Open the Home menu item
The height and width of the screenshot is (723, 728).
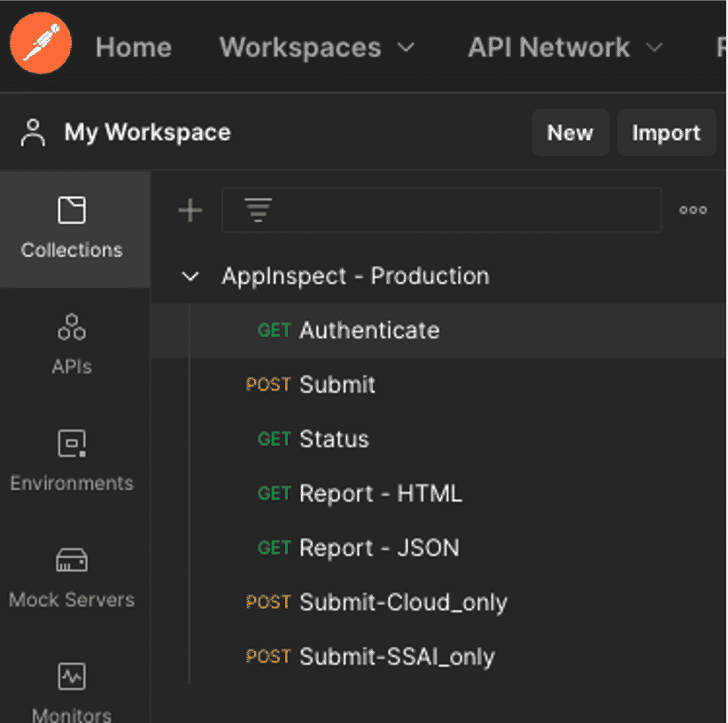point(134,47)
